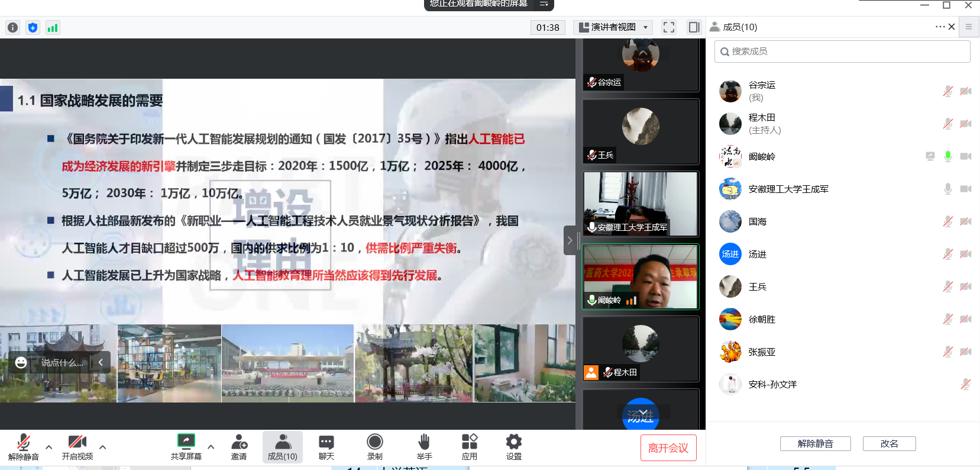This screenshot has height=470, width=980.
Task: Open the Chat panel
Action: tap(326, 447)
